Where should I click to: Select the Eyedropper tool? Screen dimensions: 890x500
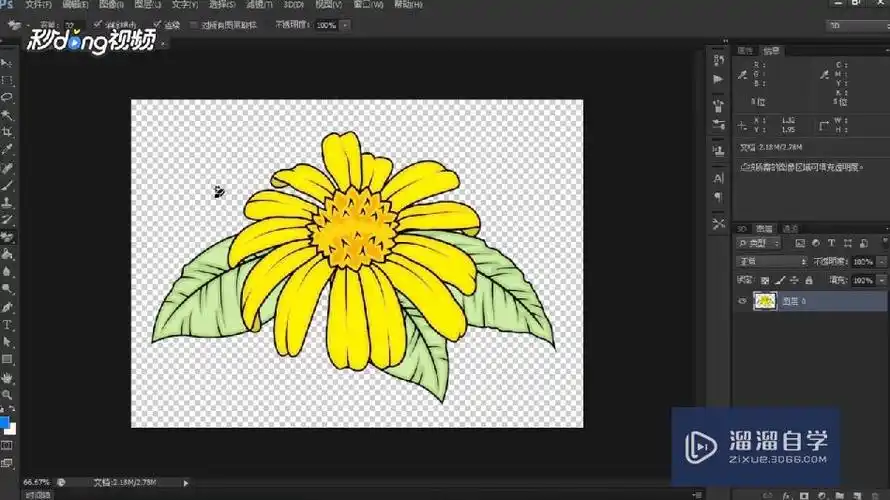tap(7, 149)
